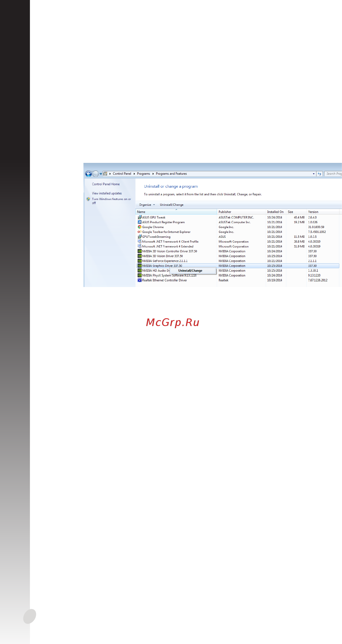Sort list by Name column header
Image resolution: width=342 pixels, height=644 pixels.
176,212
